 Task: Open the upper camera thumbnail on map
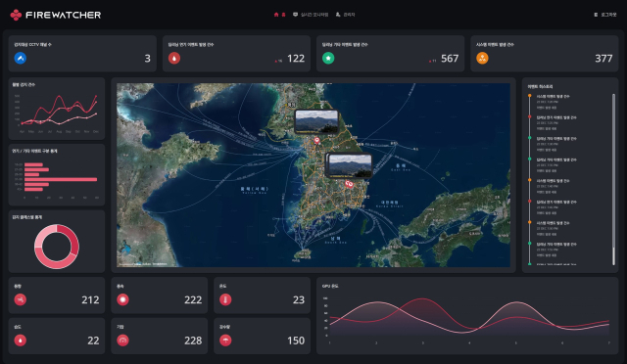pos(316,121)
